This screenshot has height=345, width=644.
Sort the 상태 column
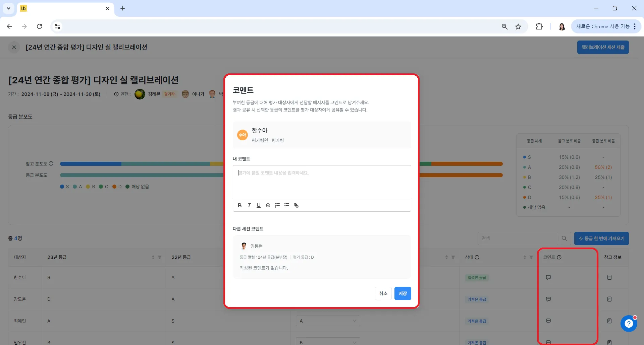(x=525, y=257)
